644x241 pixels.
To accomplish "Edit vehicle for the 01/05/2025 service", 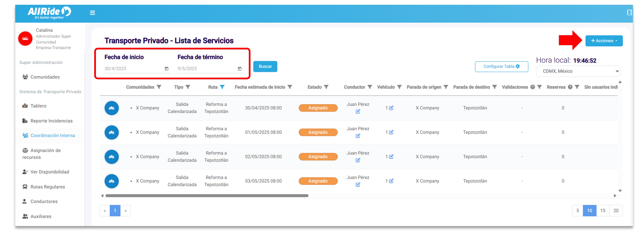I will [391, 132].
